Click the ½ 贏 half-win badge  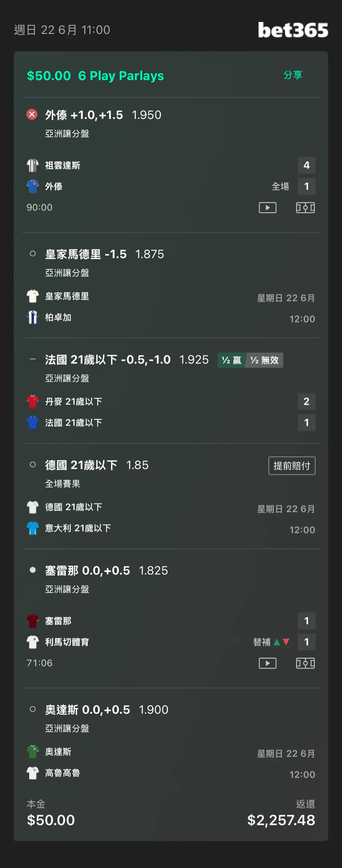tap(231, 360)
